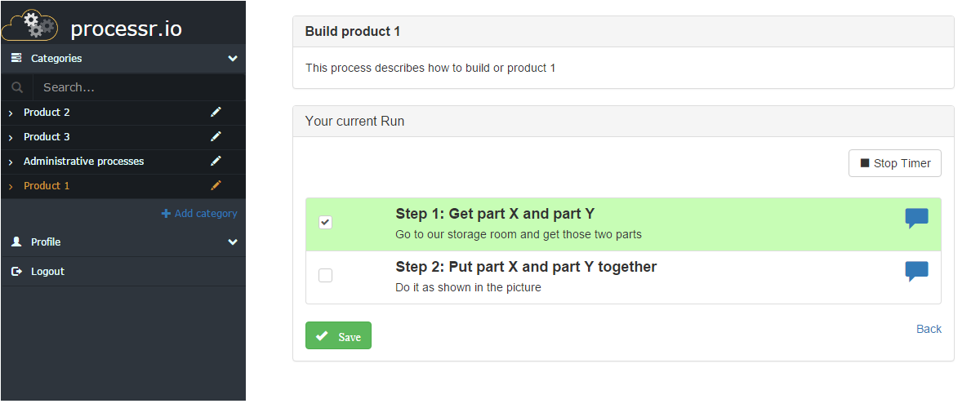Screen dimensions: 980x408
Task: Open comments bubble for Step 1
Action: point(916,219)
